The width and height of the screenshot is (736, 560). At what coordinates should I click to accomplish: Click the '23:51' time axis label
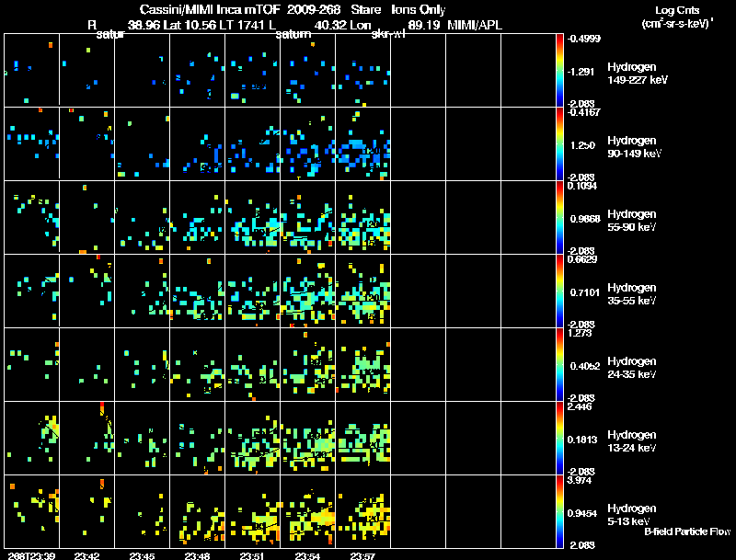[x=252, y=556]
